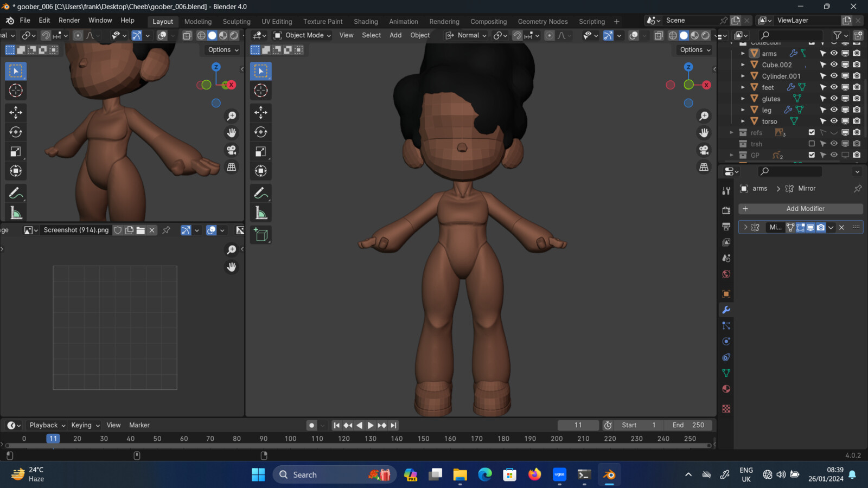
Task: Open the Material properties tab
Action: point(726,389)
